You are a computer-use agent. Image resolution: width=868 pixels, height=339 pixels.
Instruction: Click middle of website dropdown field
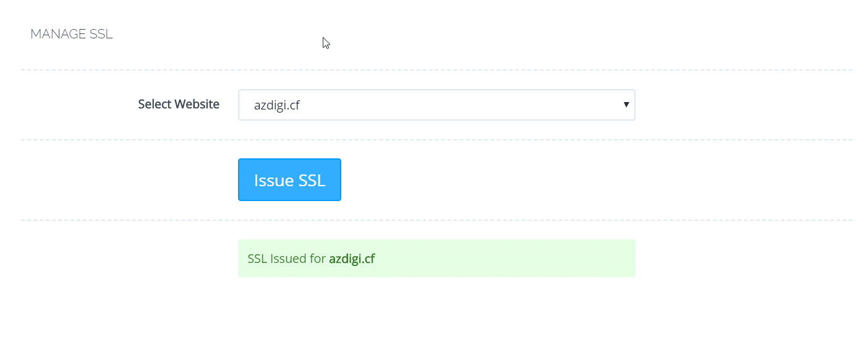pyautogui.click(x=436, y=105)
